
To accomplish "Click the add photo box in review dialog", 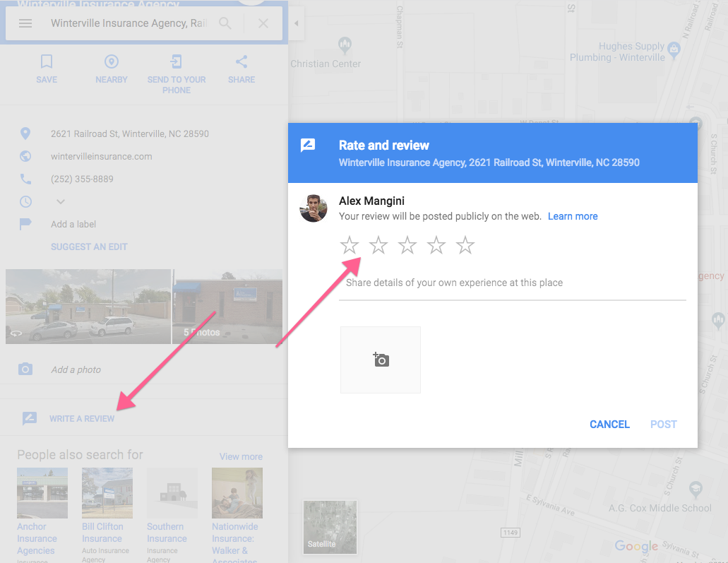I will point(381,360).
